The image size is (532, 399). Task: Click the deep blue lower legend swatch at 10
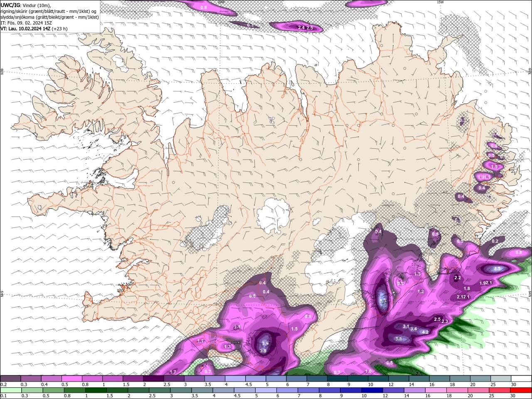(372, 390)
